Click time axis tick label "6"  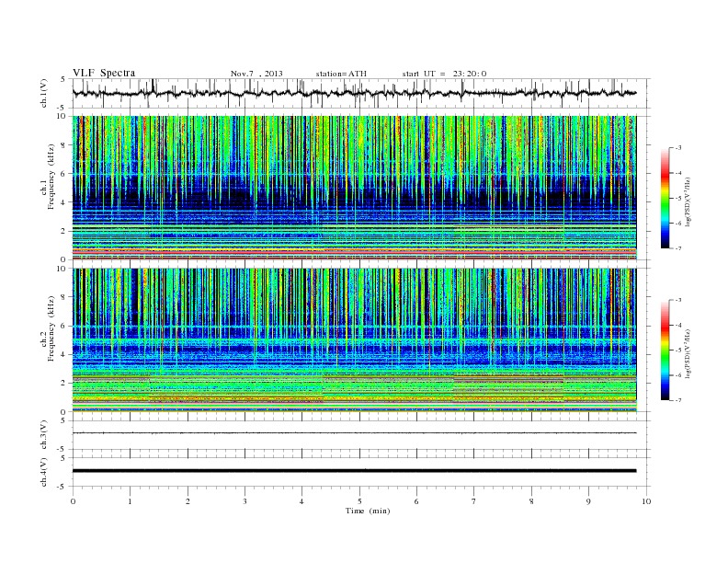[416, 501]
